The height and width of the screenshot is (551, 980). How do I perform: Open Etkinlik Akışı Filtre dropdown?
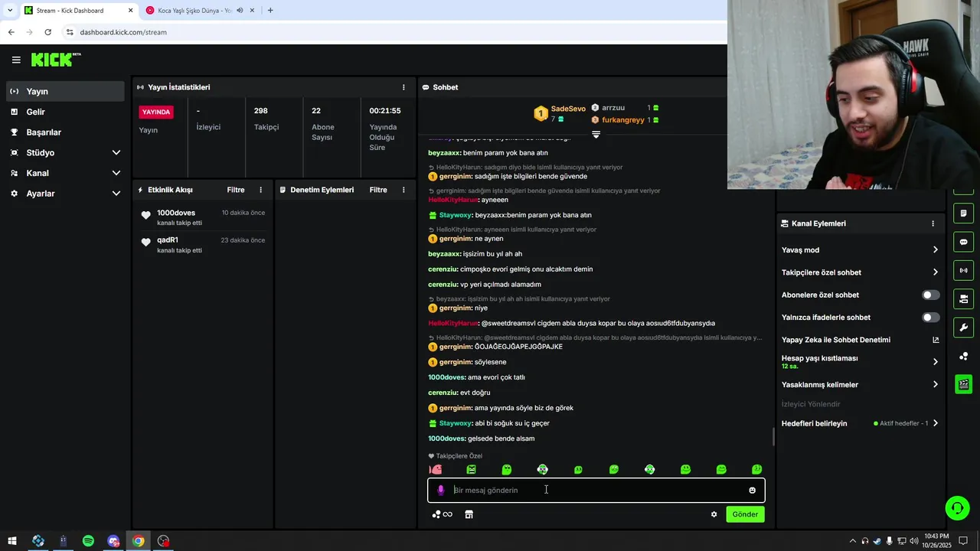click(236, 190)
